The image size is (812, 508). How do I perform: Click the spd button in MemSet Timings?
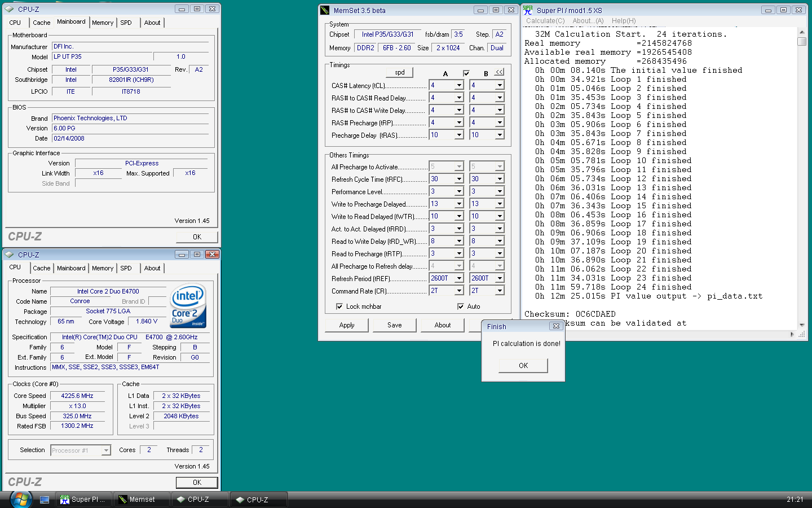pos(400,72)
